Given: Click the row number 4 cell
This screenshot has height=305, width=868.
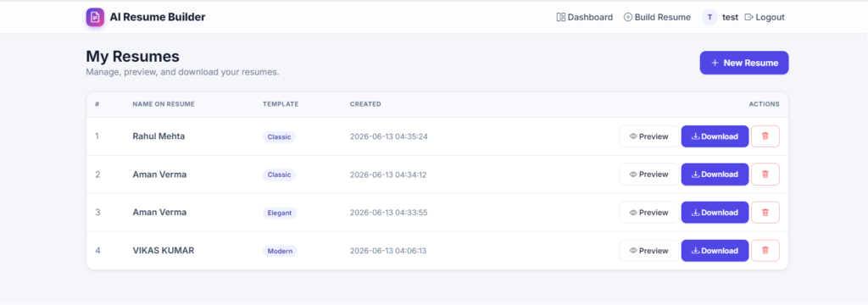Looking at the screenshot, I should [98, 251].
